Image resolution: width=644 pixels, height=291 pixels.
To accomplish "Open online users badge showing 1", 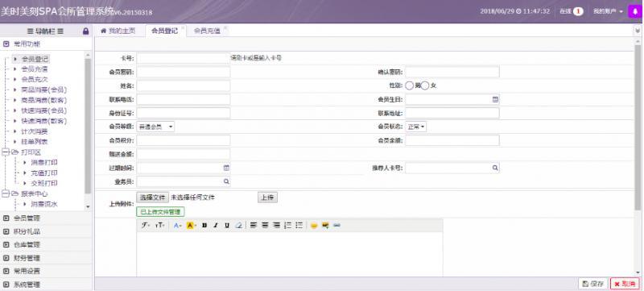I will 578,11.
